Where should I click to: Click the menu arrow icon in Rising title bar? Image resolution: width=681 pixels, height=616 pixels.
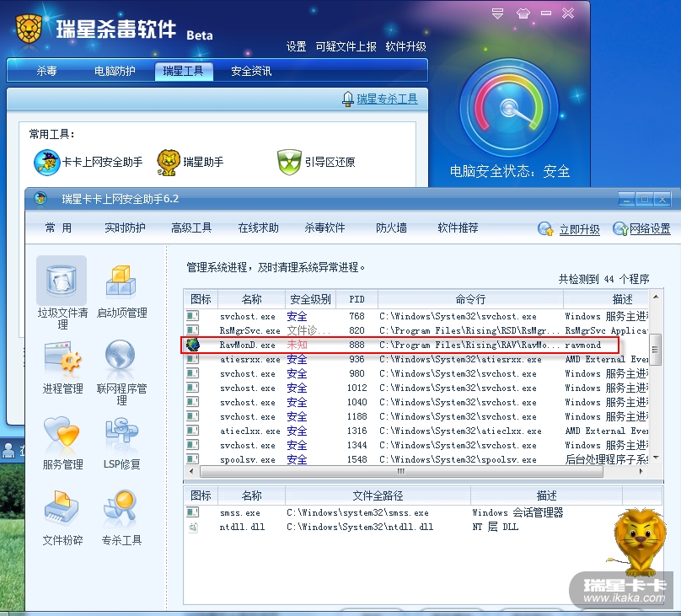[498, 13]
